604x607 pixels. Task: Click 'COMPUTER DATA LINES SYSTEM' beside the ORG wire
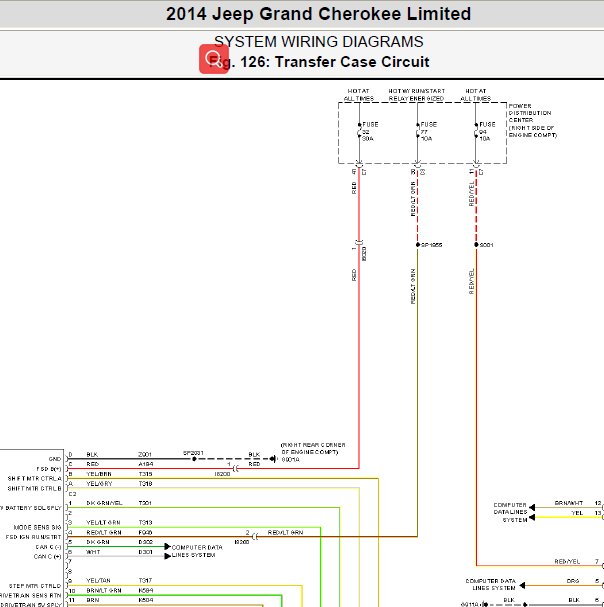491,585
